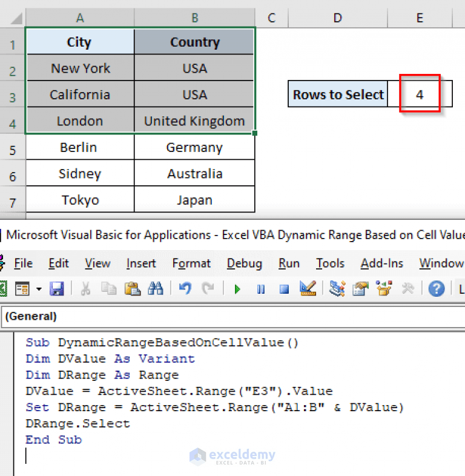
Task: Click the 'Japan' cell
Action: pyautogui.click(x=194, y=200)
